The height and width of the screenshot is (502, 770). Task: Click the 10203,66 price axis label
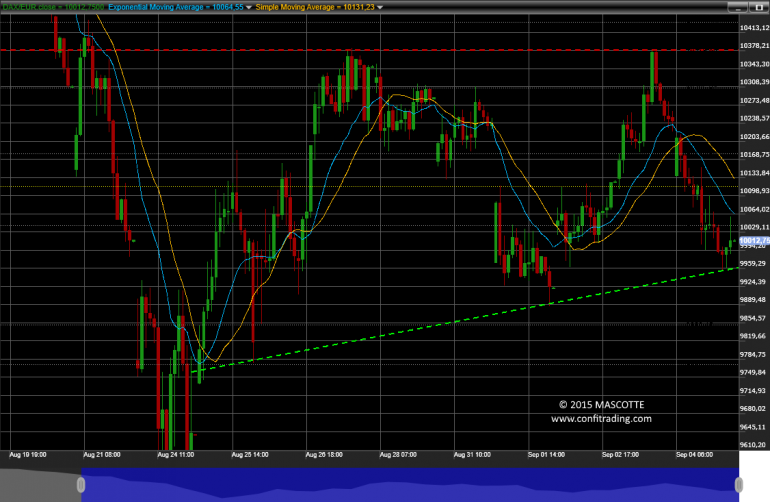coord(754,137)
